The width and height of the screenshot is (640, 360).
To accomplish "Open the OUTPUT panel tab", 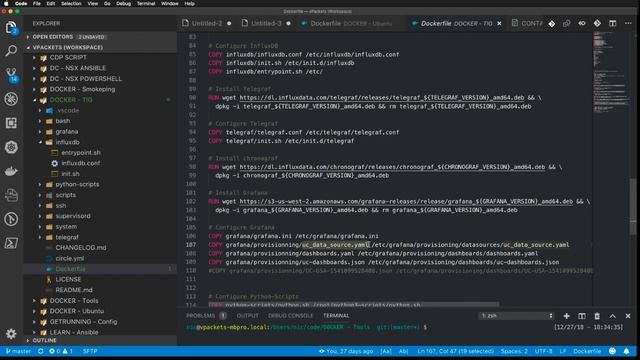I will 247,316.
